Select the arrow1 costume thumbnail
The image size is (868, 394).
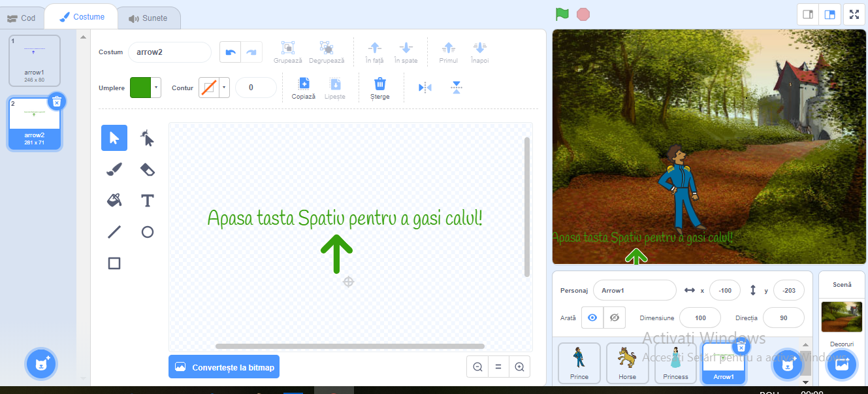tap(35, 60)
